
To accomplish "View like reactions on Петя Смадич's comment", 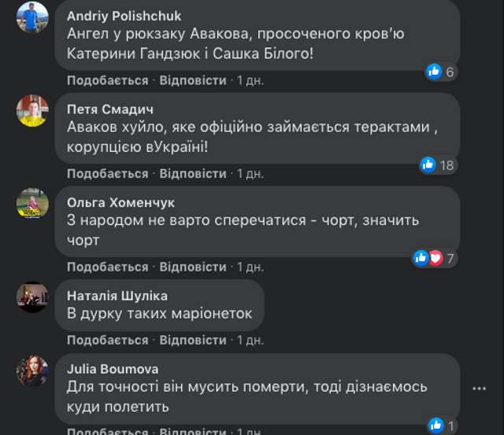I will (x=428, y=164).
